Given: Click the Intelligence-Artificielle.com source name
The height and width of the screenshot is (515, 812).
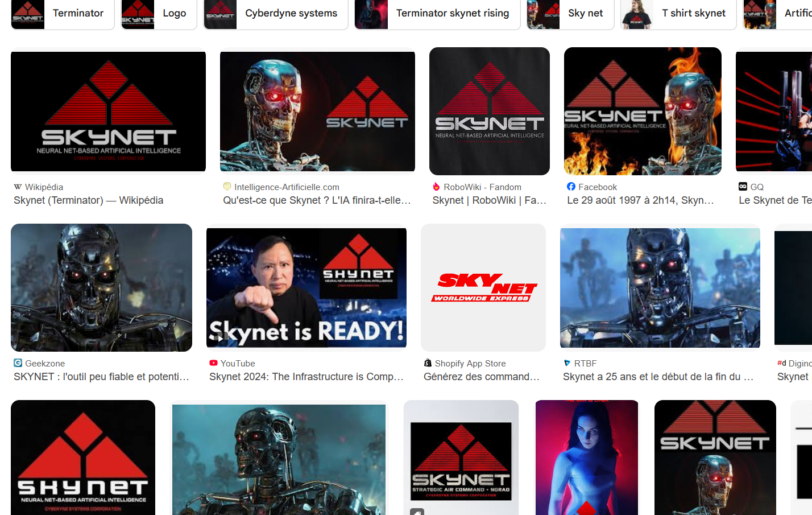Looking at the screenshot, I should [287, 187].
